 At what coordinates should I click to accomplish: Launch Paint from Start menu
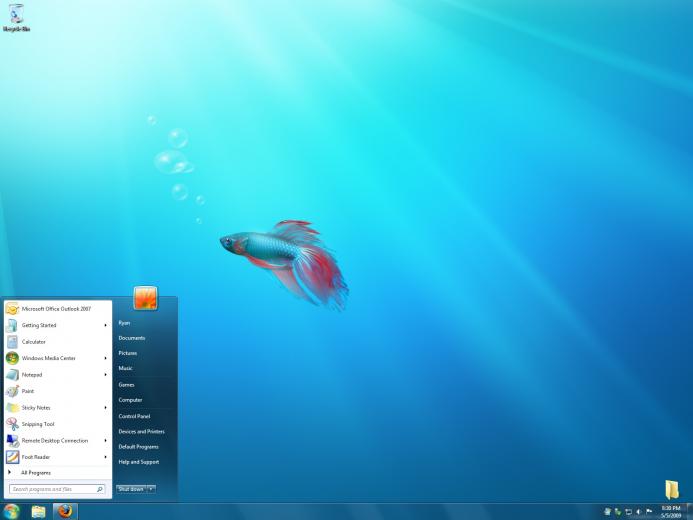[58, 391]
